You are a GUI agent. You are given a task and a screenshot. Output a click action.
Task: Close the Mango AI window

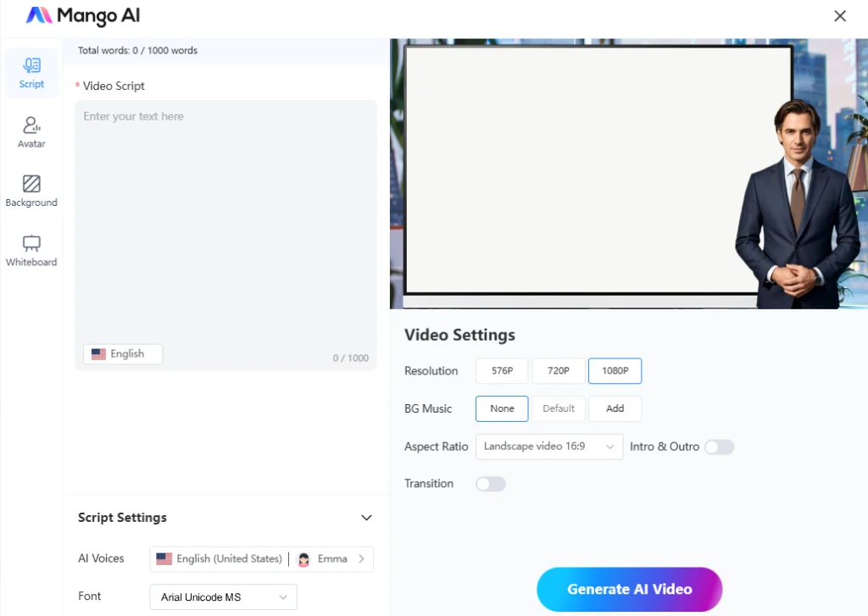pyautogui.click(x=840, y=16)
